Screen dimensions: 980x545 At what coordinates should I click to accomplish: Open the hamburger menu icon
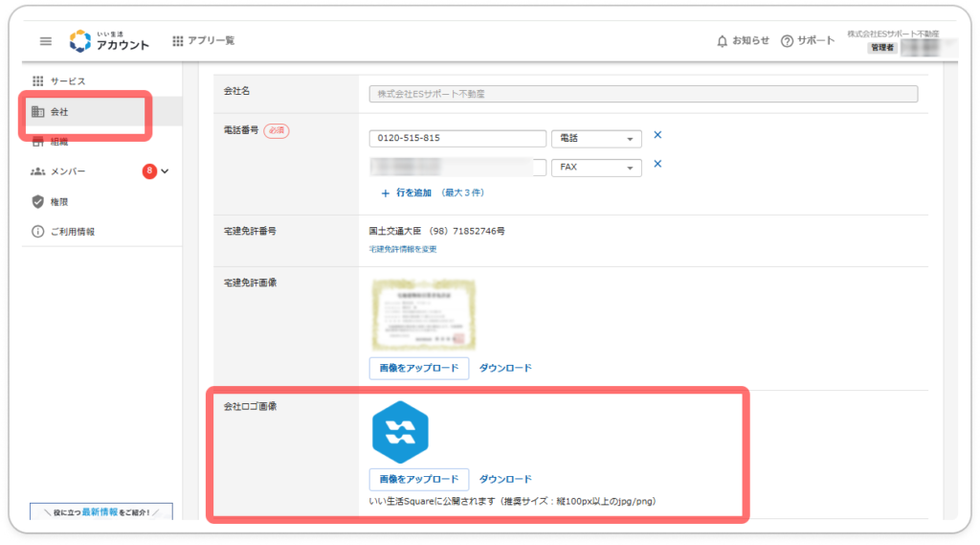(45, 41)
